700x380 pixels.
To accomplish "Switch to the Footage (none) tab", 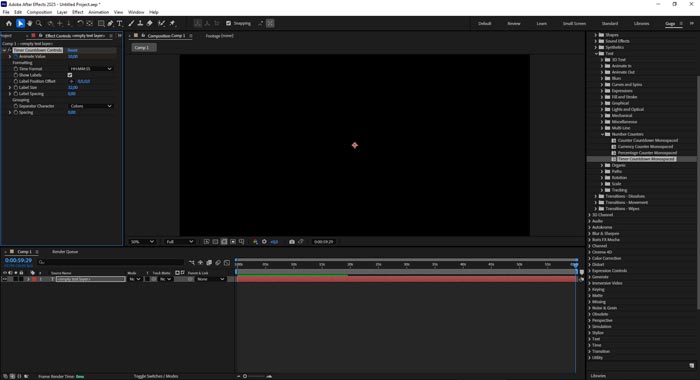I will (x=219, y=36).
